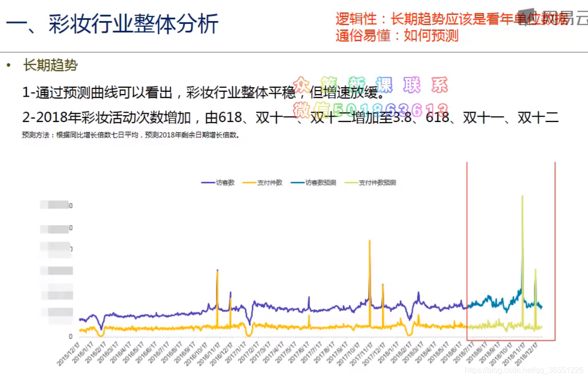Click the yellow-green swatch beside 支付件数预测

tap(350, 183)
